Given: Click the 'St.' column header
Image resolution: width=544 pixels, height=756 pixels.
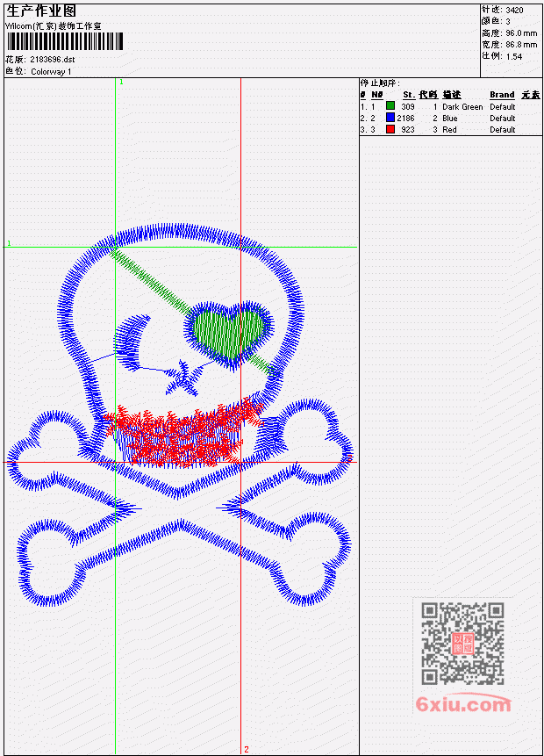Looking at the screenshot, I should (409, 95).
